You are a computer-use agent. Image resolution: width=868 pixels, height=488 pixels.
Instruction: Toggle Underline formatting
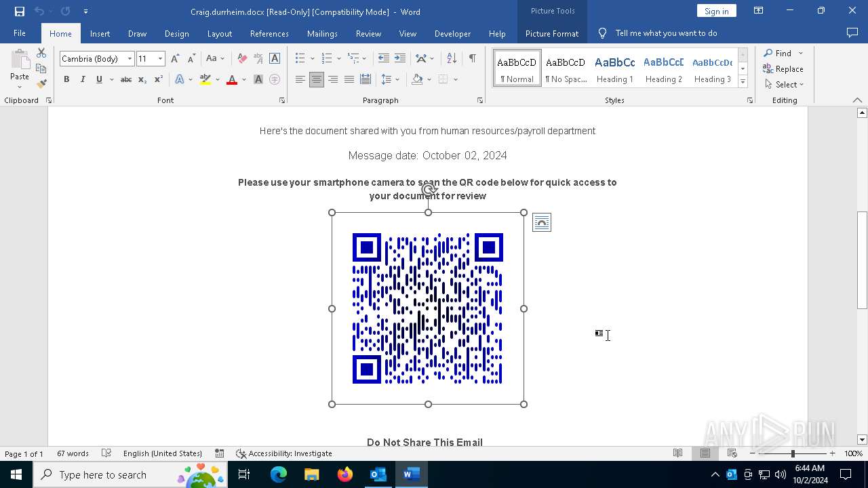(x=99, y=79)
